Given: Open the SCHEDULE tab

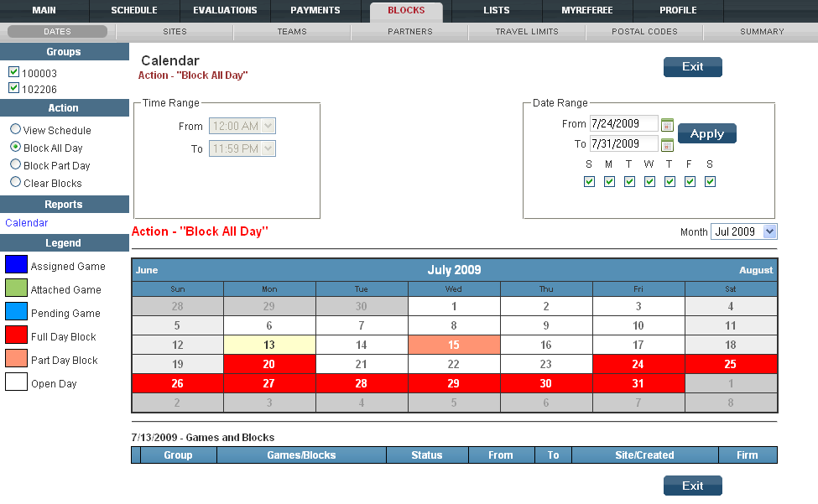Looking at the screenshot, I should pyautogui.click(x=134, y=10).
